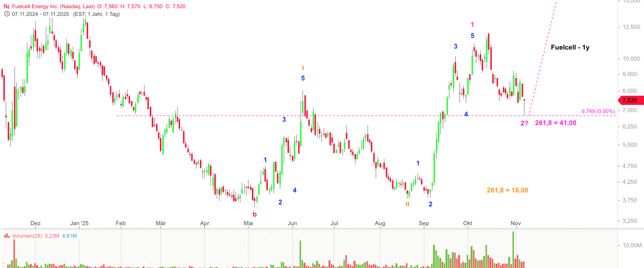644x268 pixels.
Task: Click the candlestick chart type icon
Action: [x=6, y=6]
